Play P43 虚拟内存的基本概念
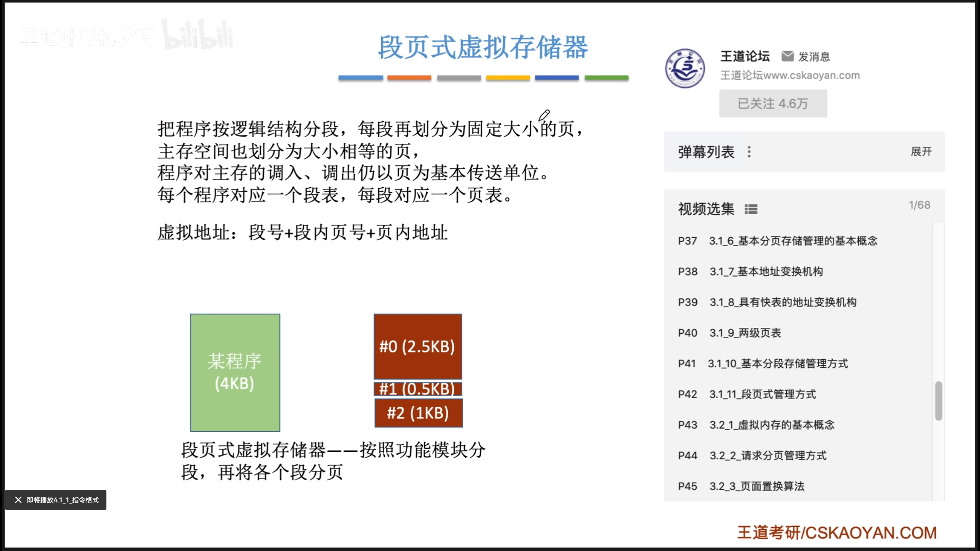Screen dimensions: 980x551 coord(771,425)
